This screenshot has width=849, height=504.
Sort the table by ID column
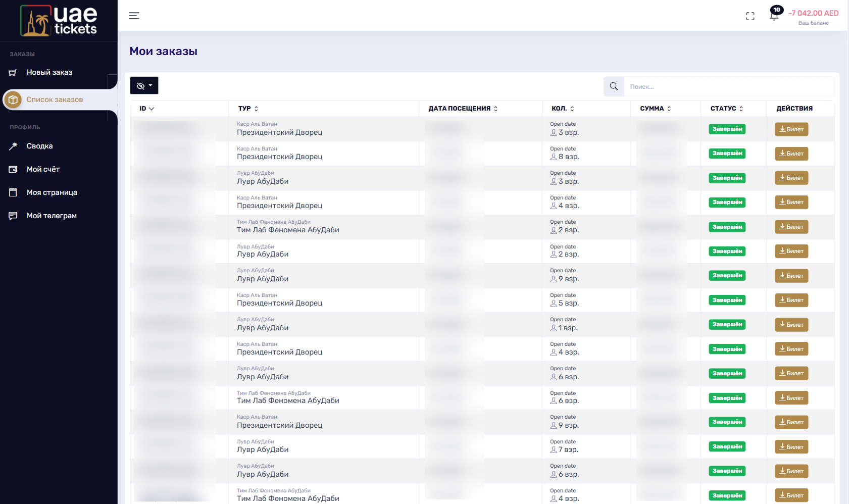point(146,109)
